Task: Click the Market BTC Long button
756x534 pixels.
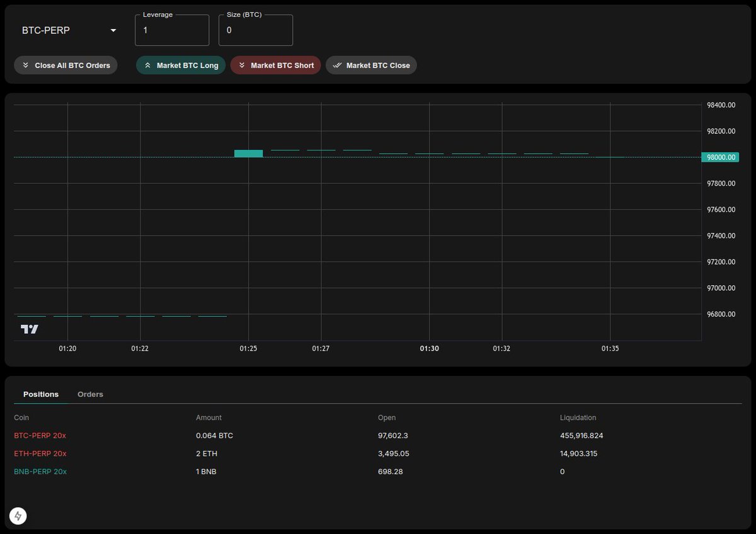Action: tap(181, 65)
